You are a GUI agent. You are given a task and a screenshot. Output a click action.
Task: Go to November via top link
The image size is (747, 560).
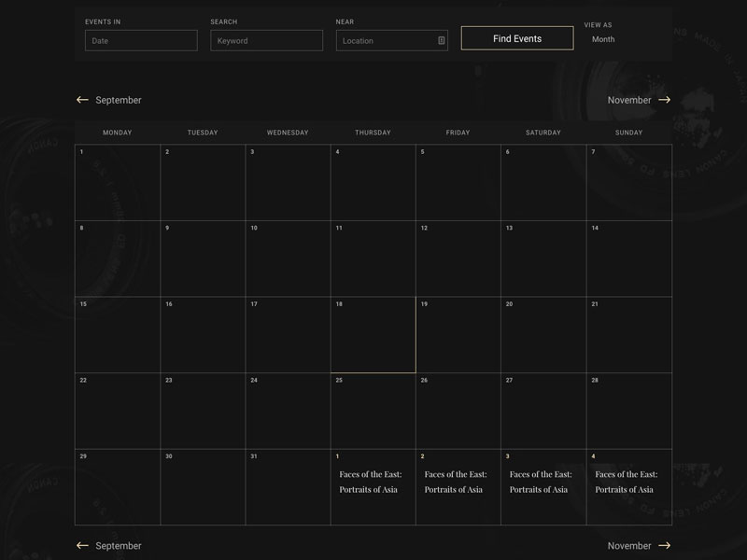click(x=628, y=100)
